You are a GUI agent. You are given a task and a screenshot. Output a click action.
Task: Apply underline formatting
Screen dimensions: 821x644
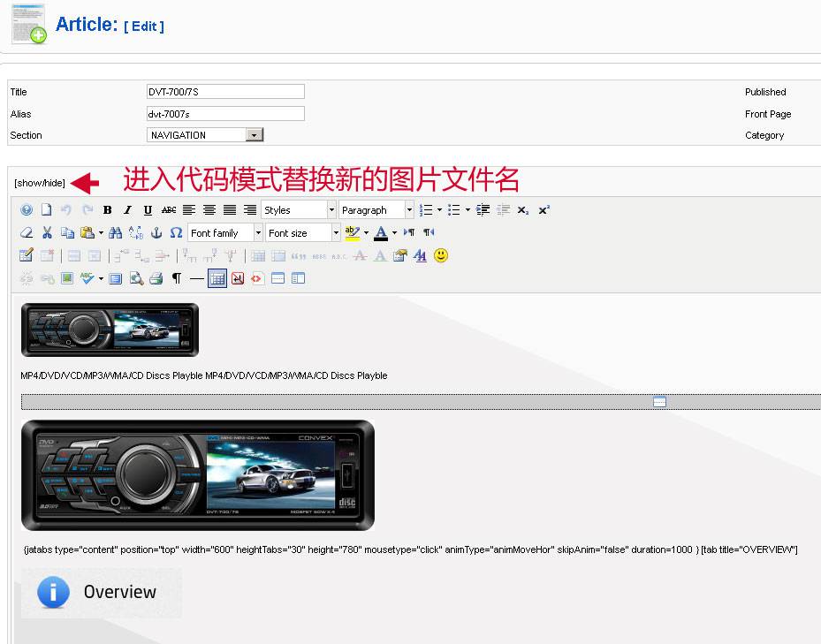click(148, 210)
